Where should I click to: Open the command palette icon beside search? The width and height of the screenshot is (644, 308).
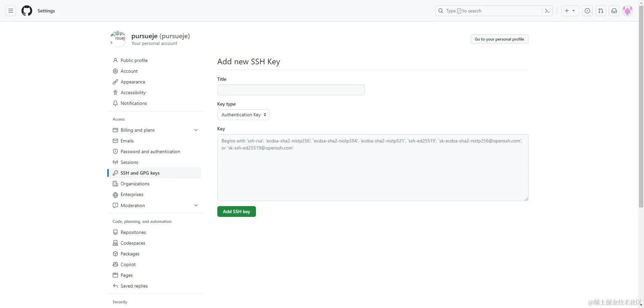click(x=547, y=11)
